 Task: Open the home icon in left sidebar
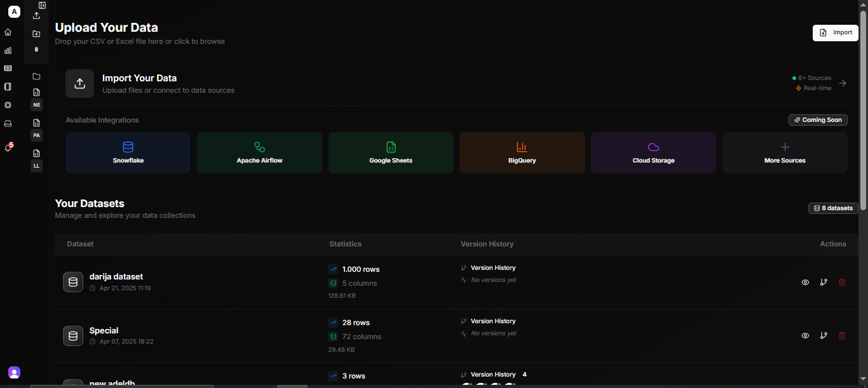(x=8, y=32)
